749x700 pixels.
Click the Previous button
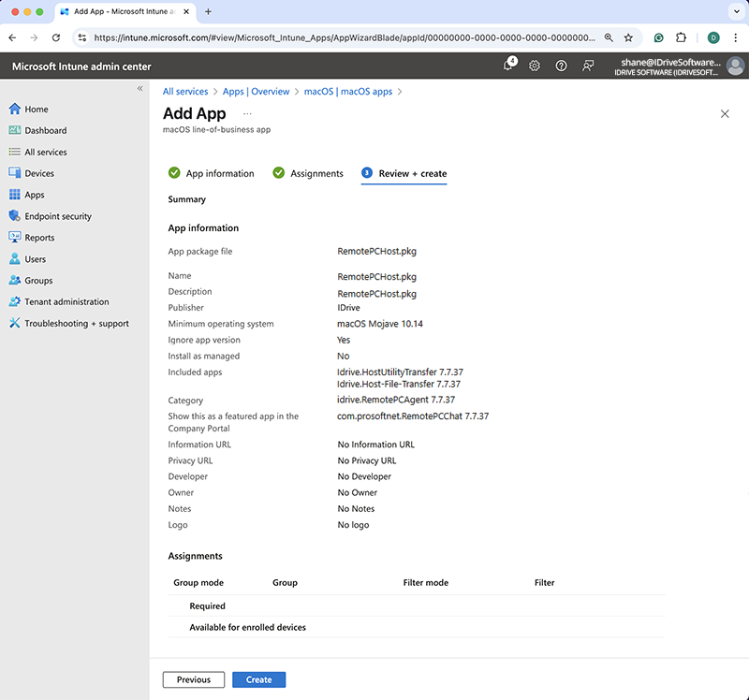point(194,680)
